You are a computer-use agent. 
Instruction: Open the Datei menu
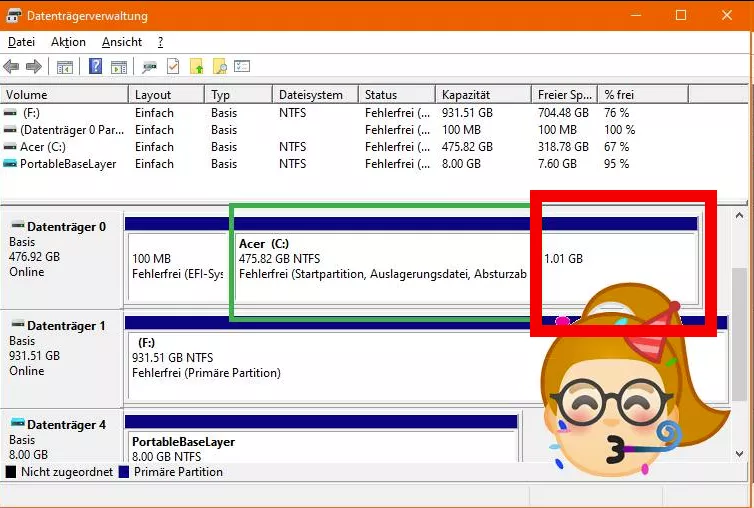coord(21,42)
